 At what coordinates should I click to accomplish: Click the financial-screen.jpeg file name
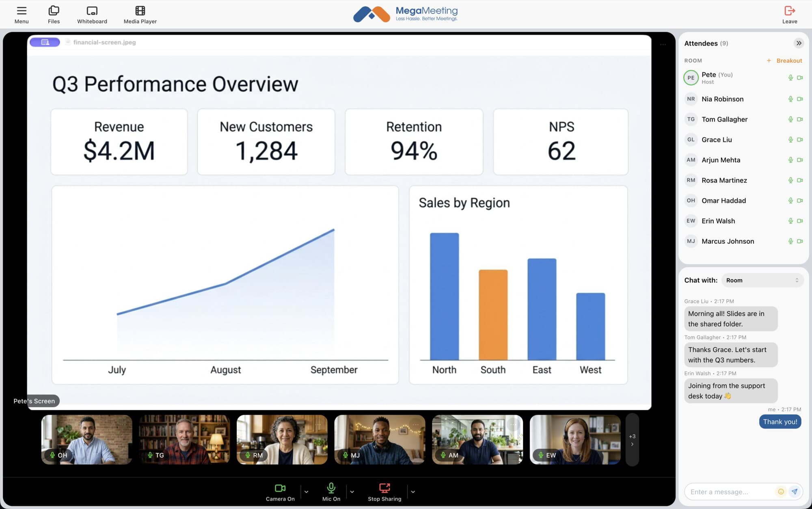(104, 42)
